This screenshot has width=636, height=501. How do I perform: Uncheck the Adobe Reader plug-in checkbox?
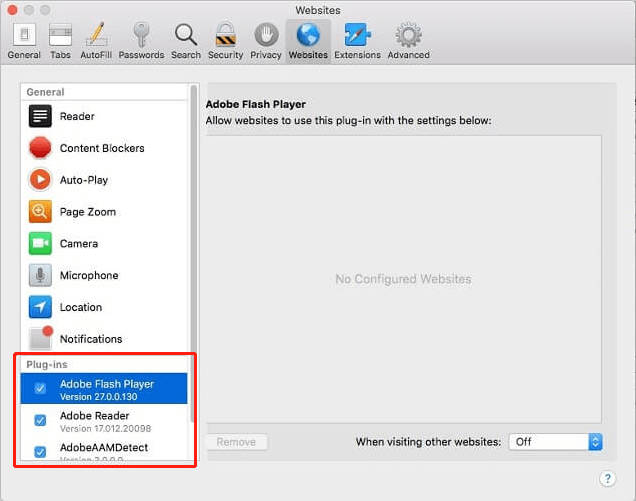pos(40,420)
